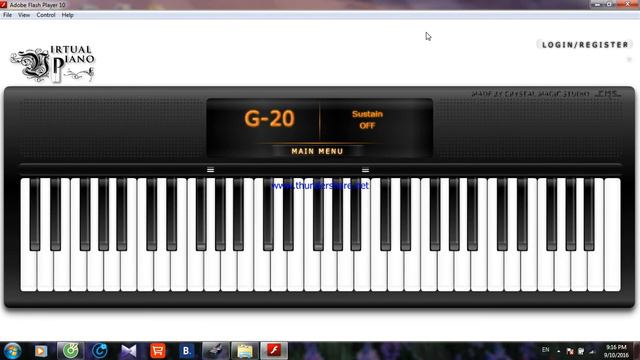Grab the left keyboard range slider handle
This screenshot has height=360, width=640.
pos(211,170)
